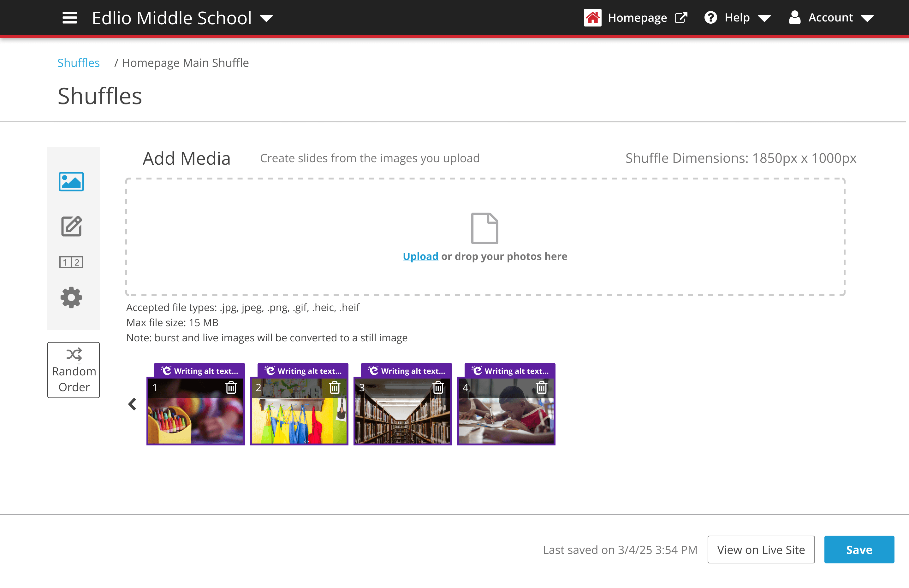The image size is (909, 588).
Task: Open the hamburger main menu
Action: (69, 18)
